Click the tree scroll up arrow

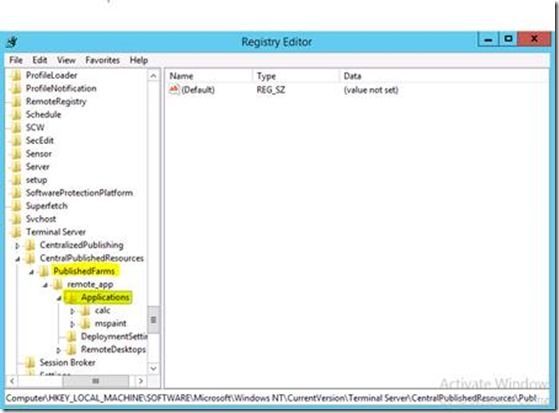tap(153, 76)
